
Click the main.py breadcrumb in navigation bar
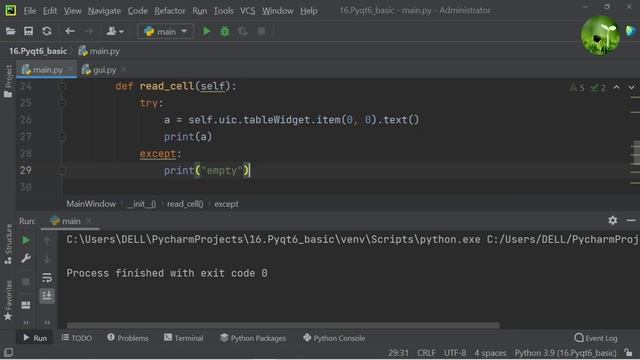tap(99, 51)
